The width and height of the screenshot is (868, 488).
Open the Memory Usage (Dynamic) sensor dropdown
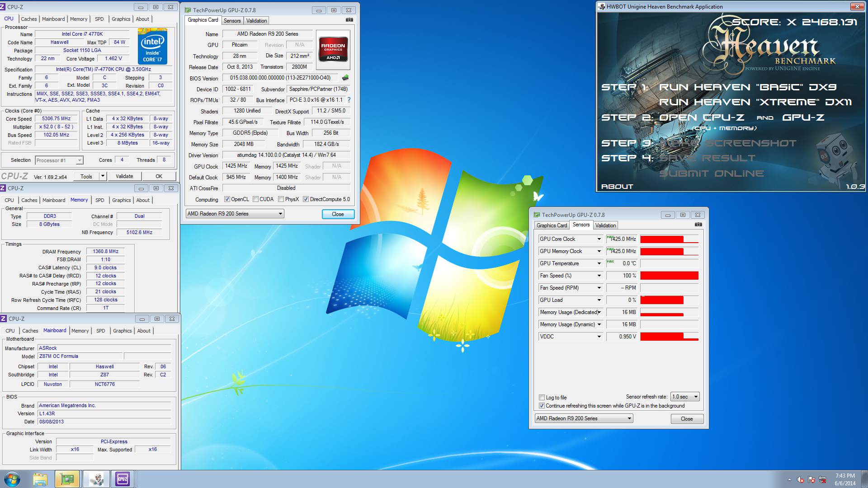tap(599, 324)
